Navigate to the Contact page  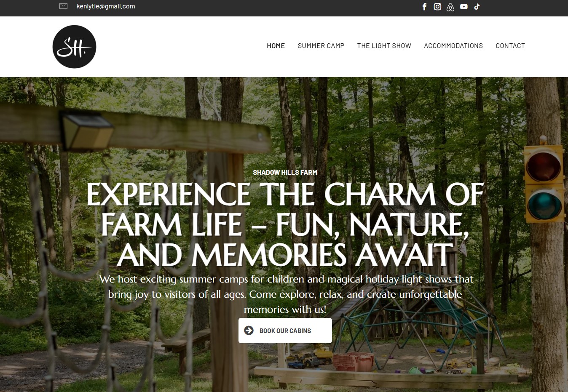(x=510, y=46)
